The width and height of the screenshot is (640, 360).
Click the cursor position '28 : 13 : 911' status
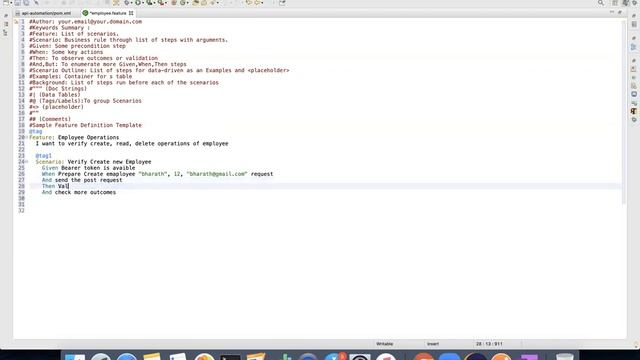coord(489,344)
